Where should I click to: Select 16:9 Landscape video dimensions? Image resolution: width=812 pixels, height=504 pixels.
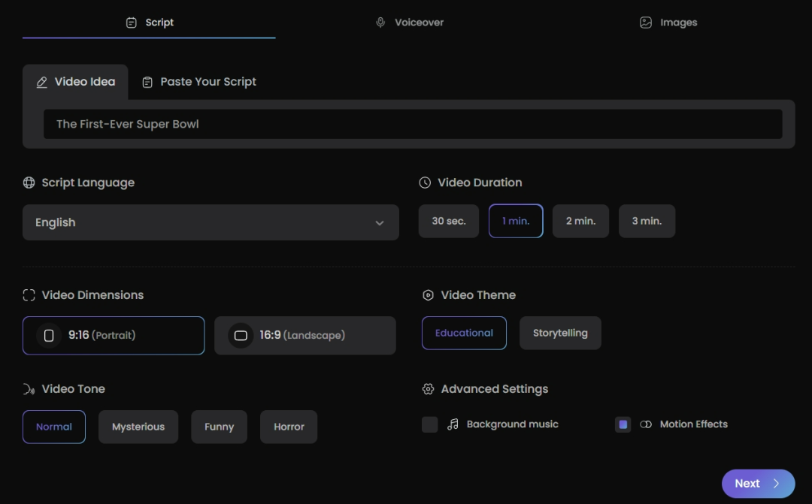pos(304,336)
